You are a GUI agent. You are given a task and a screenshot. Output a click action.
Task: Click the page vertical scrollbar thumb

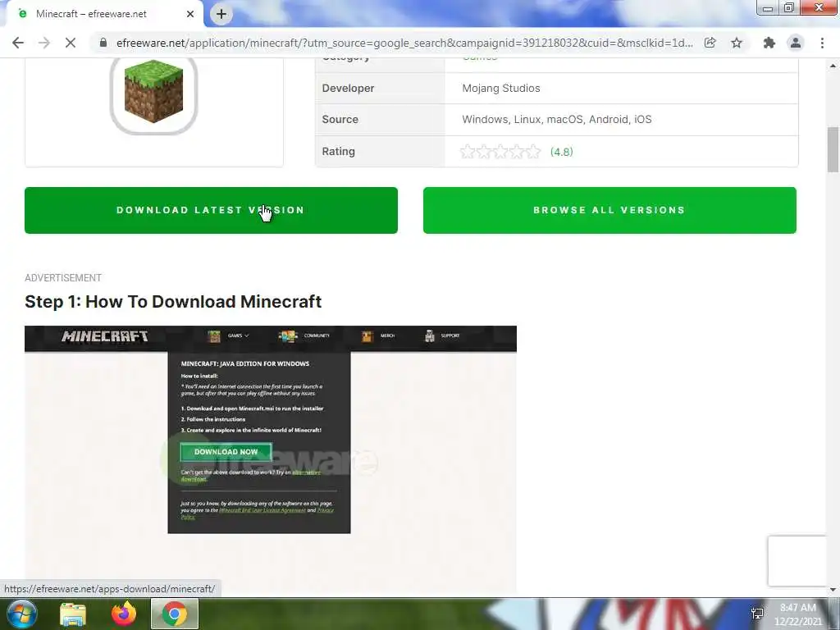pos(833,149)
